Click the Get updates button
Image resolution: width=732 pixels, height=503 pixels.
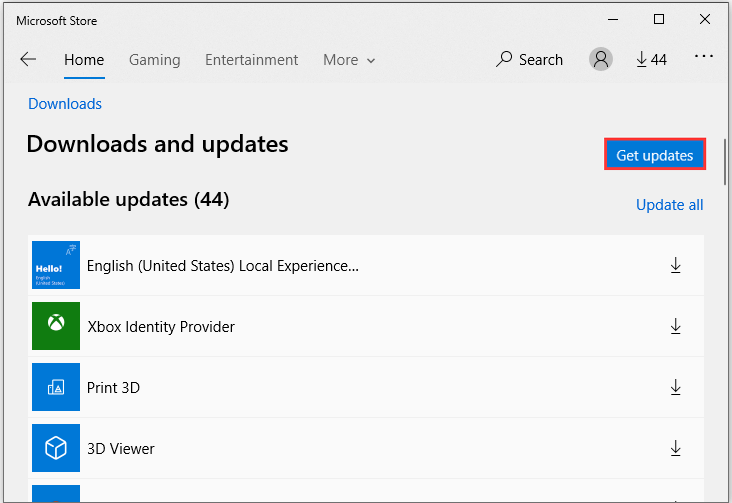655,155
